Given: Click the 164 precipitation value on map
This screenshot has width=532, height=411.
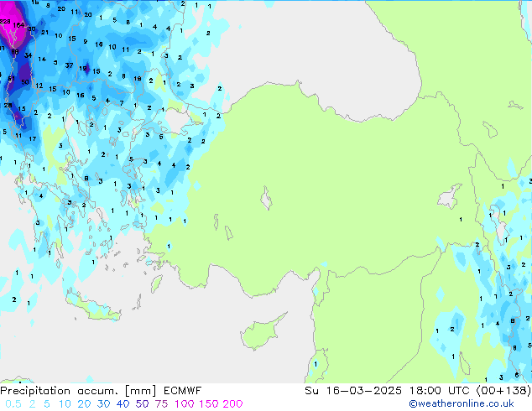Looking at the screenshot, I should coord(18,25).
